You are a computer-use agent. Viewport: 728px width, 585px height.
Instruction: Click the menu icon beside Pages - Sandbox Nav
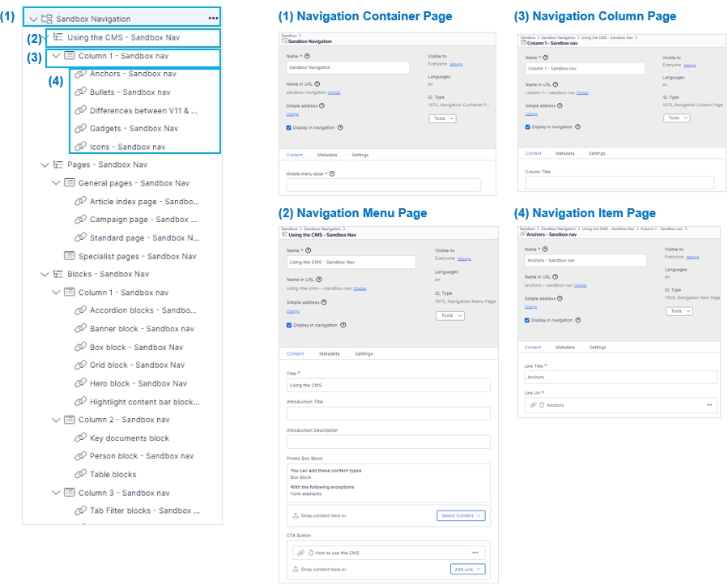57,164
